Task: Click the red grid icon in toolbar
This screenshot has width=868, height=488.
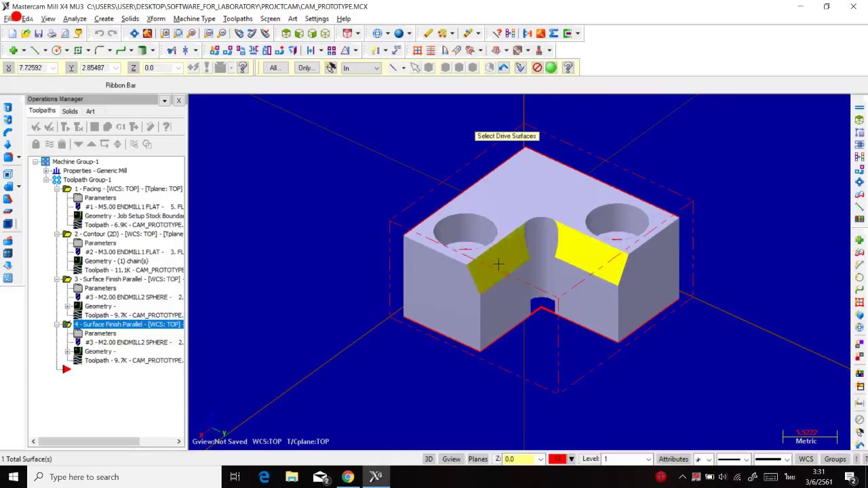Action: 418,50
